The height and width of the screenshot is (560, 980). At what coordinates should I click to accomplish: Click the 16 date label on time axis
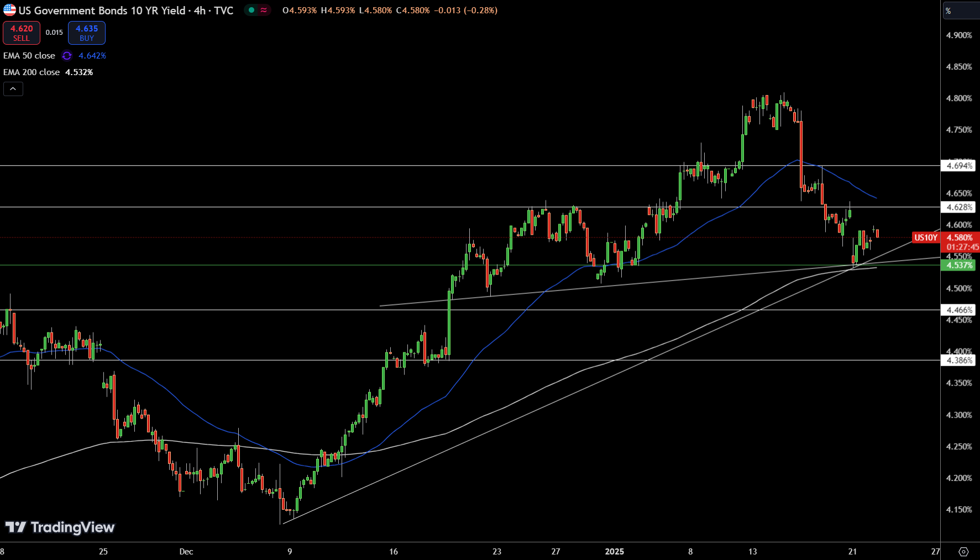394,551
